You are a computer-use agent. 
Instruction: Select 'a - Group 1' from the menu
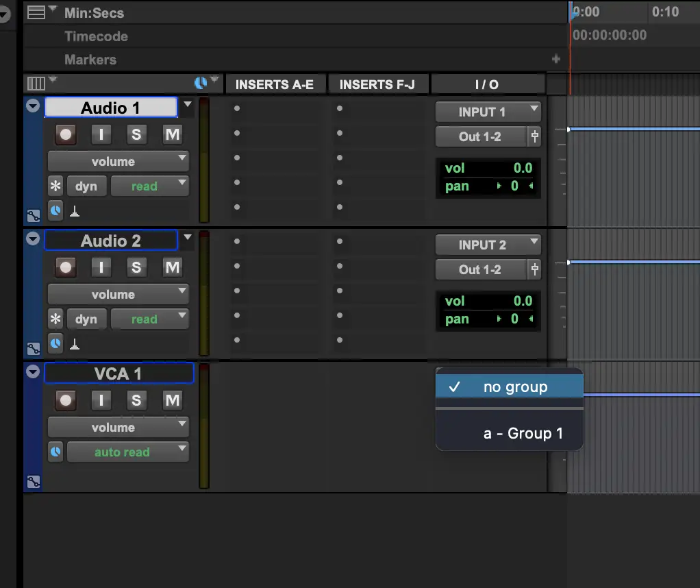tap(522, 434)
